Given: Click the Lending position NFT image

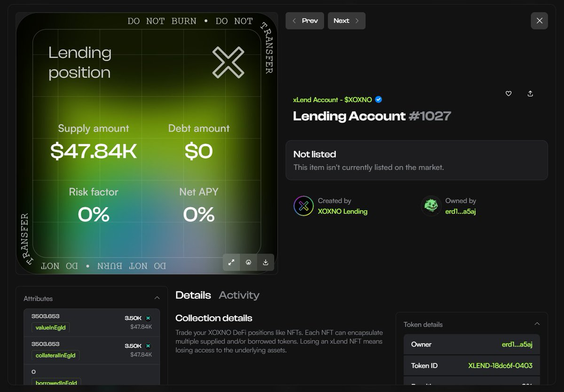Looking at the screenshot, I should point(147,143).
